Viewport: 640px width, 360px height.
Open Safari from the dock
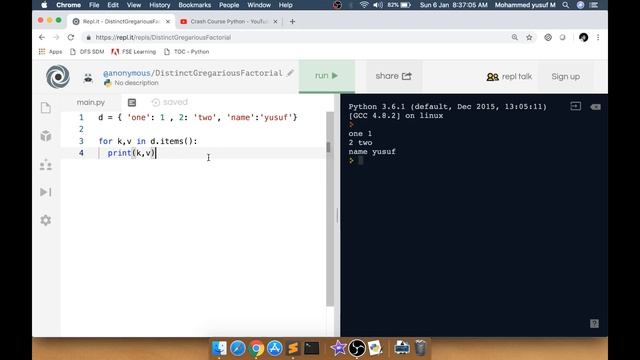(238, 348)
